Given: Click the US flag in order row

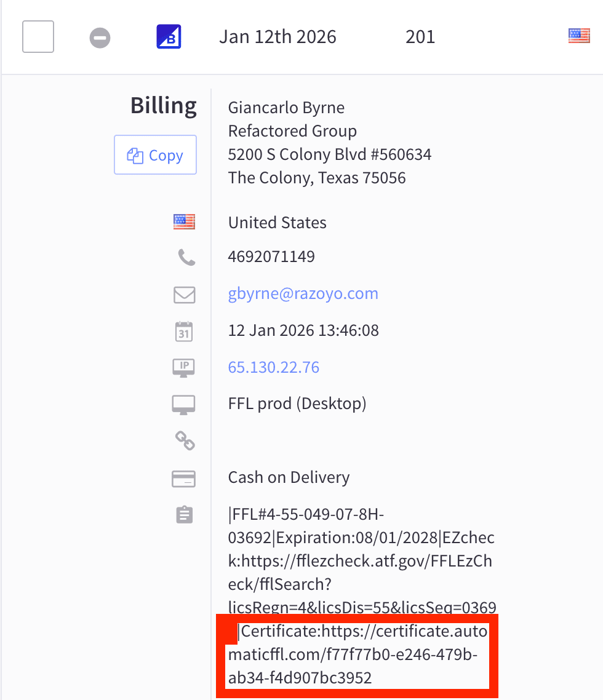Looking at the screenshot, I should point(579,36).
